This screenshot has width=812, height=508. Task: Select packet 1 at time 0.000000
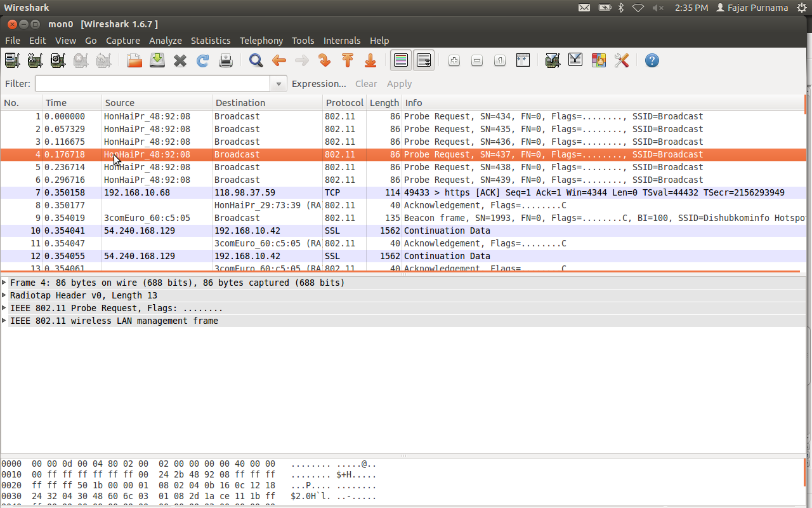tap(403, 116)
